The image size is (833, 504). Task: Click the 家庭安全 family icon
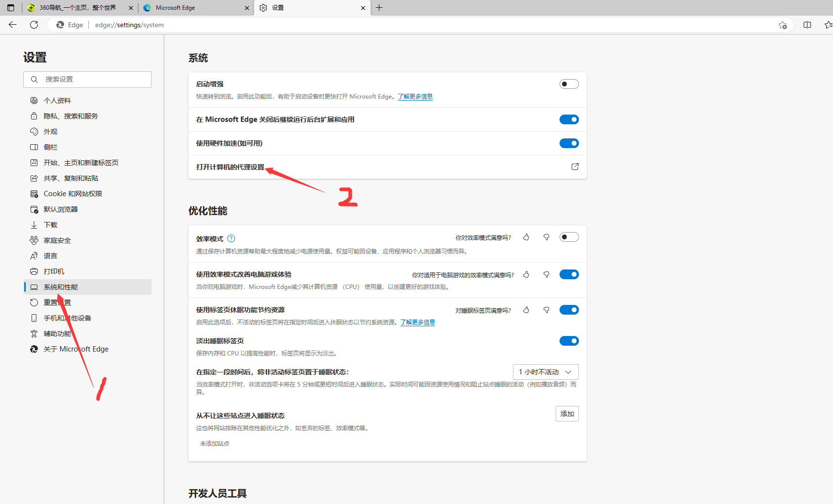[34, 240]
